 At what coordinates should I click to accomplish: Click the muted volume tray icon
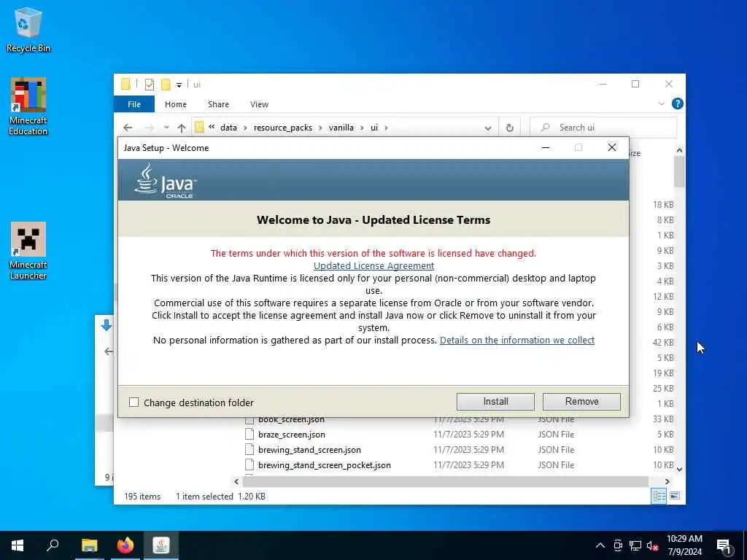pyautogui.click(x=652, y=545)
